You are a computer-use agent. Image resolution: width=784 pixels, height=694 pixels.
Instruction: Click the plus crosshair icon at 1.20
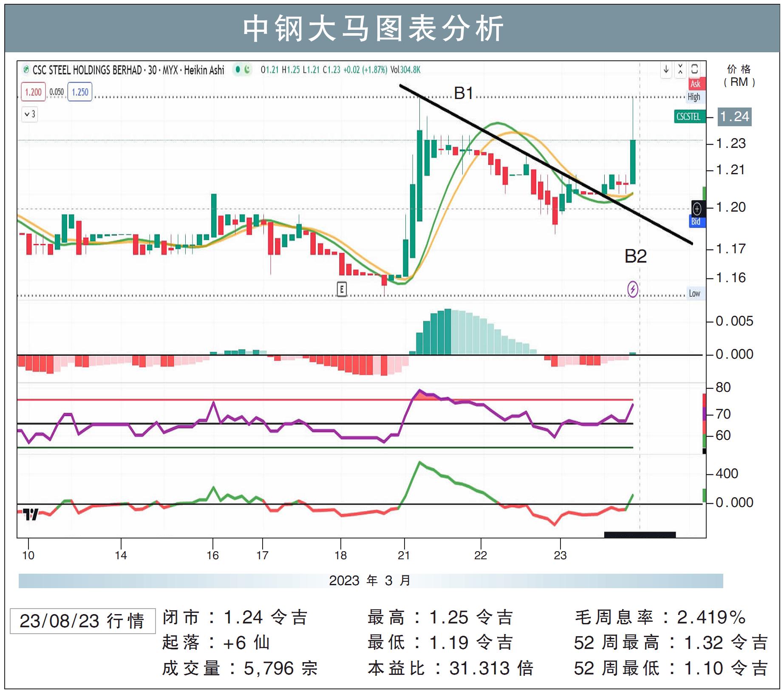coord(697,208)
